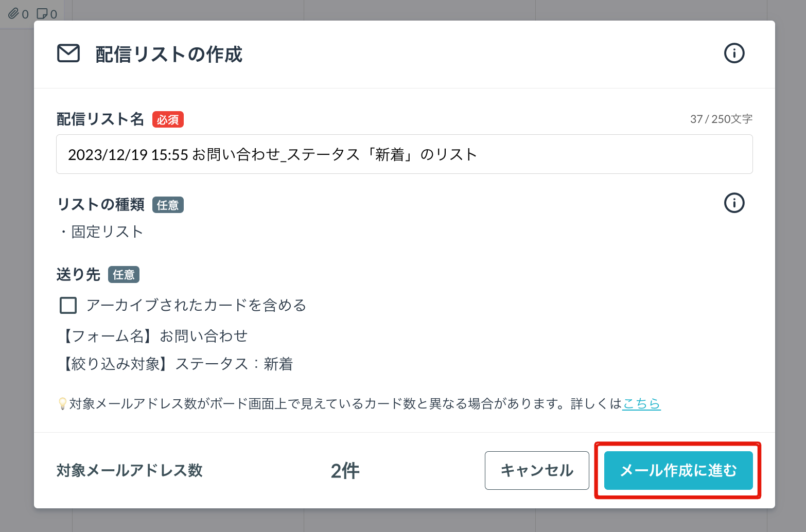Check アーカイブされたカードを含める checkbox
Image resolution: width=806 pixels, height=532 pixels.
[x=68, y=305]
